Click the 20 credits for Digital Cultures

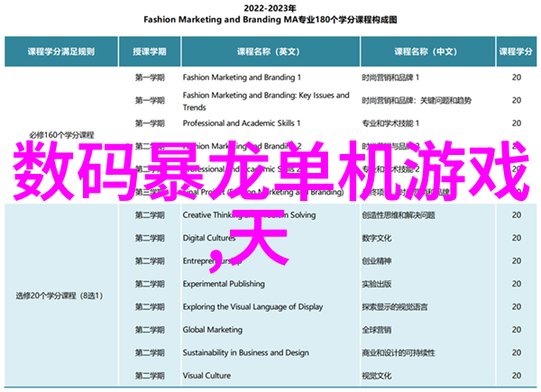click(x=517, y=238)
